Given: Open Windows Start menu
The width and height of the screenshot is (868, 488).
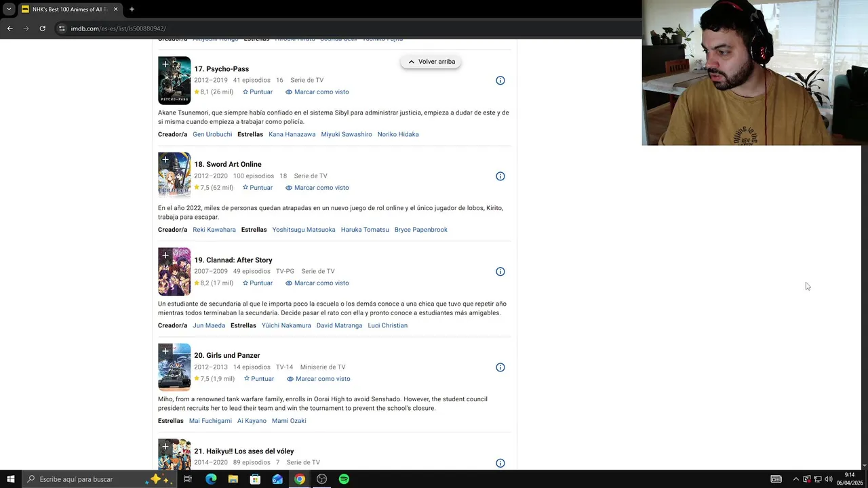Looking at the screenshot, I should click(x=10, y=479).
